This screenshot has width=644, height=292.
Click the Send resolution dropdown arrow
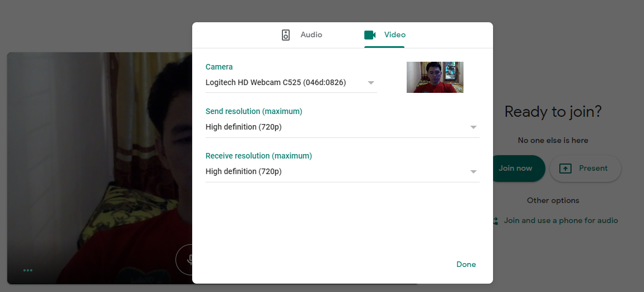pos(473,127)
